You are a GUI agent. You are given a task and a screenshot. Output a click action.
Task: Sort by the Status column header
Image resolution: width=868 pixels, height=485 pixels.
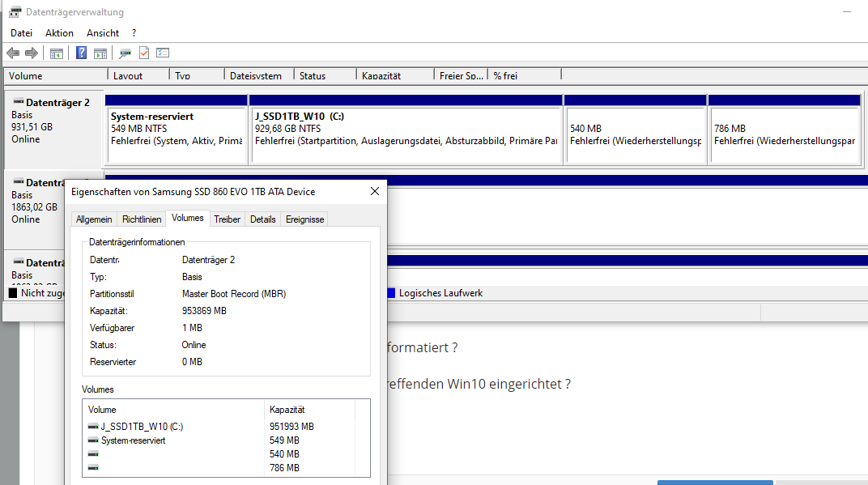click(325, 75)
